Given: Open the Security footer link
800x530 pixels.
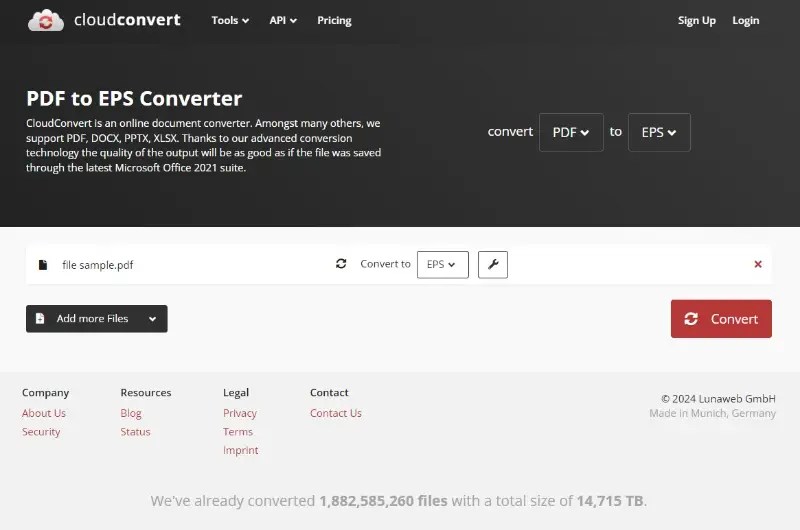Looking at the screenshot, I should pyautogui.click(x=41, y=432).
